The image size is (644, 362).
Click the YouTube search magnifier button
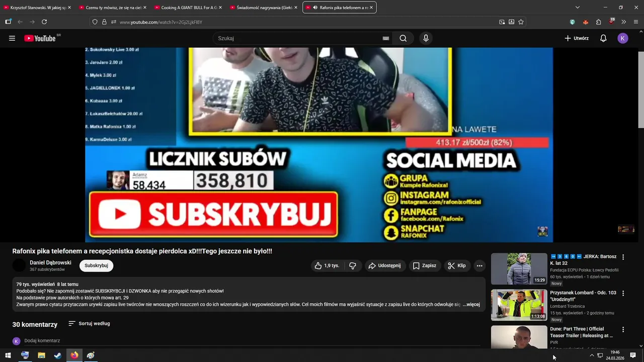coord(403,38)
